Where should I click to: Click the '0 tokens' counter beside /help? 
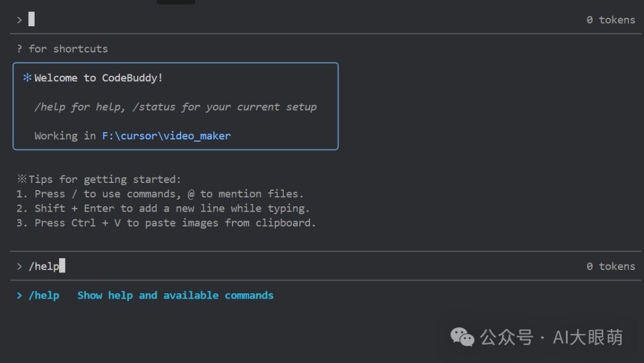(x=611, y=266)
